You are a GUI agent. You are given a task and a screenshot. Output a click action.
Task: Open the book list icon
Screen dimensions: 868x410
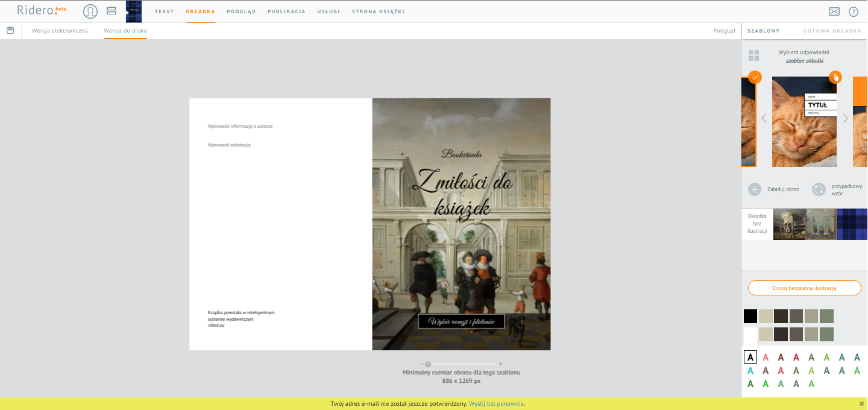point(112,11)
